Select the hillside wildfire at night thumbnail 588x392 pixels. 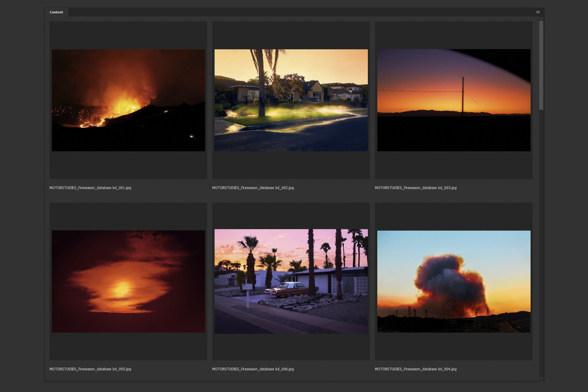pyautogui.click(x=129, y=100)
